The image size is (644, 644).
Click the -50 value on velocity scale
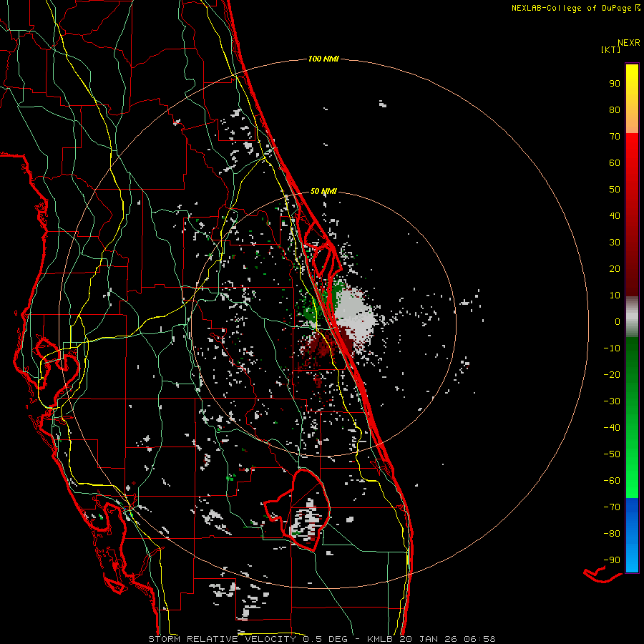[x=612, y=454]
